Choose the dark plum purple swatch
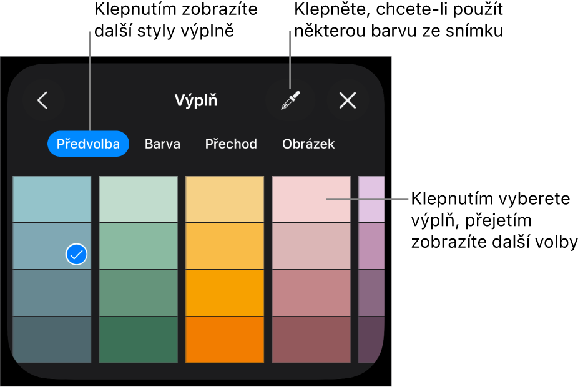 [x=371, y=340]
